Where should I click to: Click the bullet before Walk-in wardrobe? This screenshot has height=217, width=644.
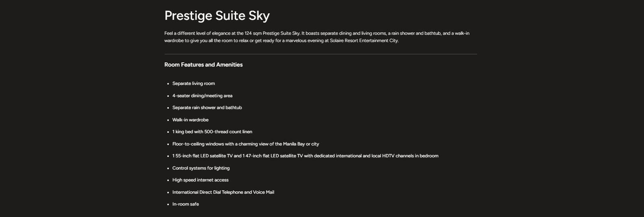pos(168,120)
